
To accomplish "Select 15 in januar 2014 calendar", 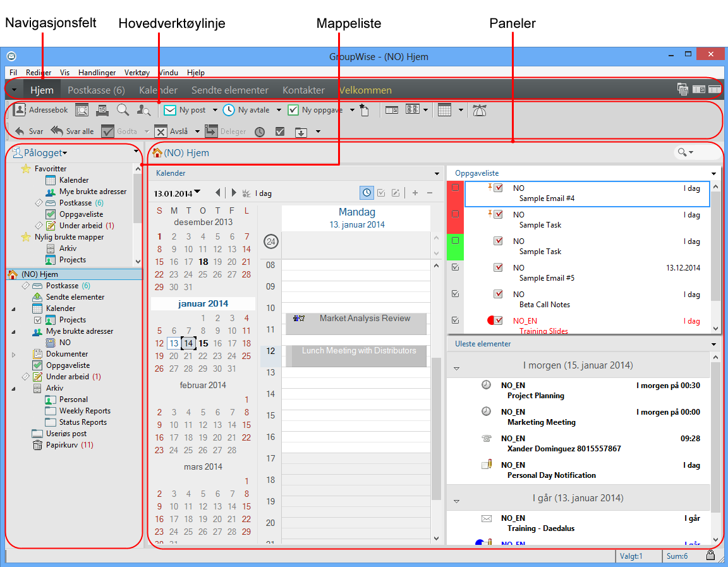I will 203,344.
